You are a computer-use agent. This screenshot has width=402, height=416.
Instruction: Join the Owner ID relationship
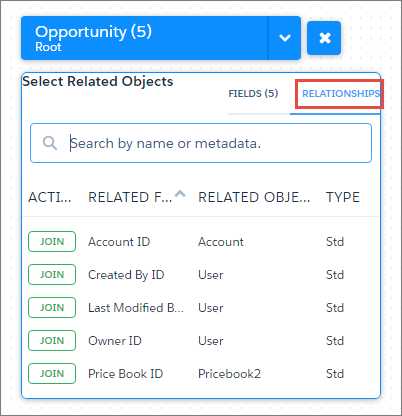click(x=52, y=340)
